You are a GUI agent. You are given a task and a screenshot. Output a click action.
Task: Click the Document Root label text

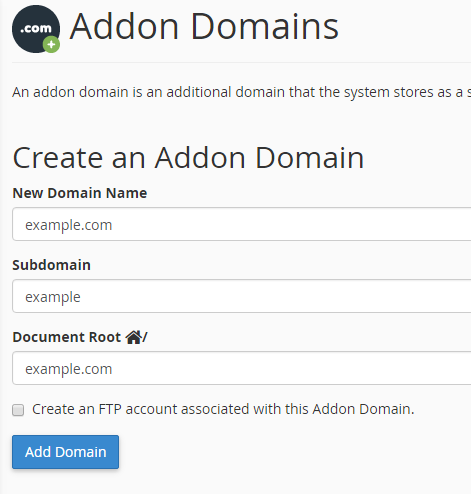(x=67, y=337)
